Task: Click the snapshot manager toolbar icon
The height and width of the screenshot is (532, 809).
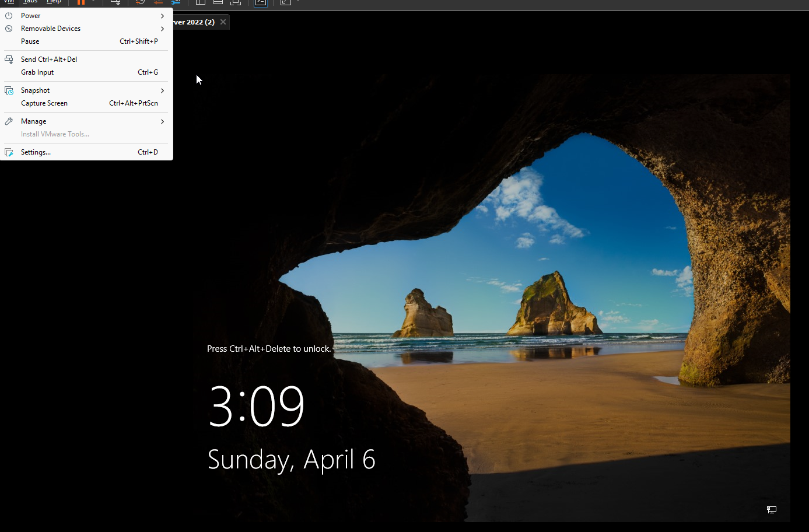Action: coord(176,2)
